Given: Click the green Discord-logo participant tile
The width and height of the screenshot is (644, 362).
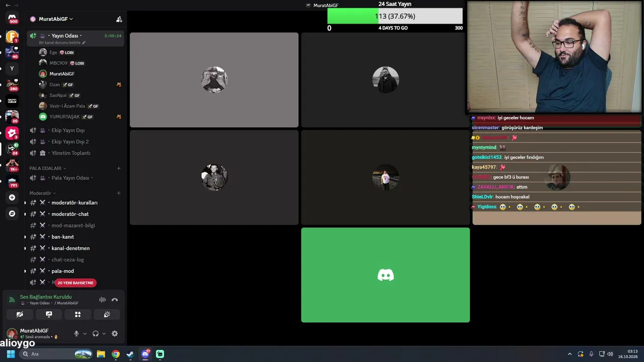Looking at the screenshot, I should (x=385, y=275).
